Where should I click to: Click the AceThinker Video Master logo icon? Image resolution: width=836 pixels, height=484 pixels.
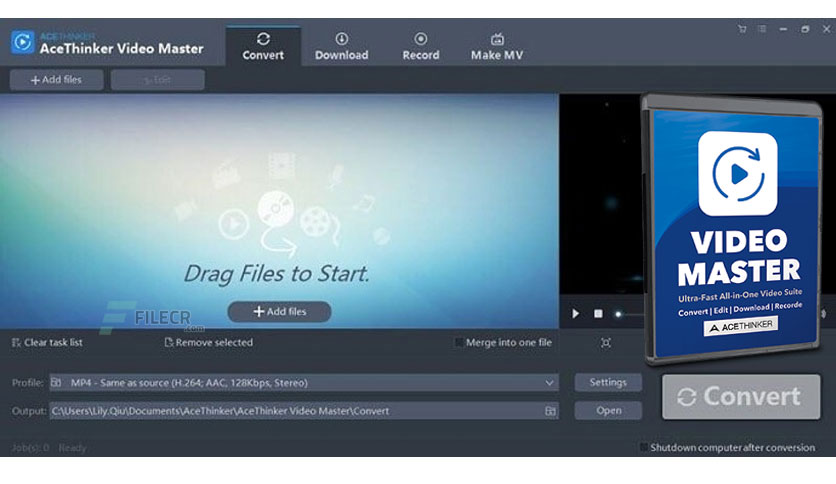pos(22,42)
